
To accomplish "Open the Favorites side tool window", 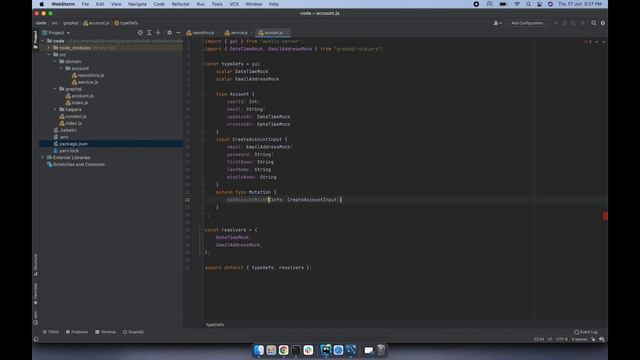I will click(36, 293).
